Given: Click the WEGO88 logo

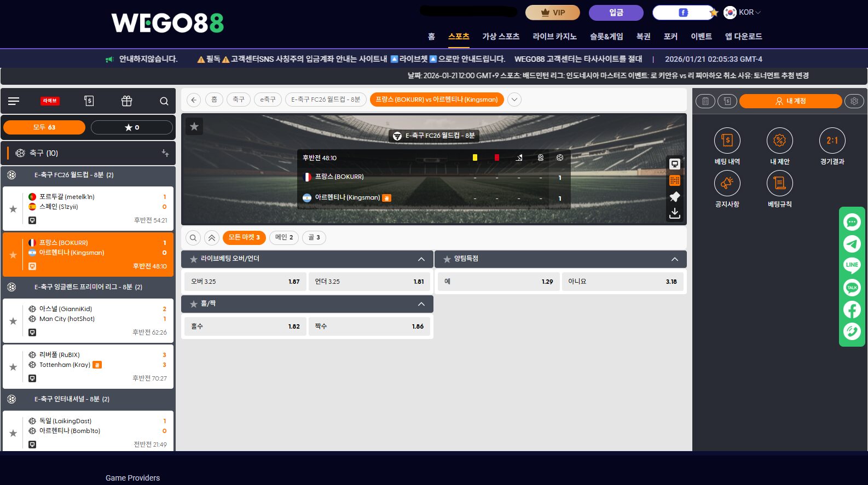Looking at the screenshot, I should click(167, 23).
